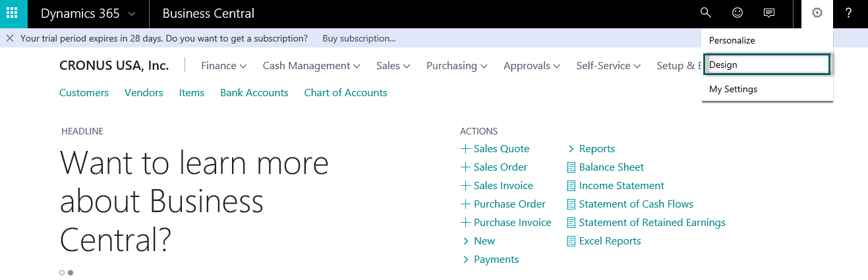Open the Balance Sheet report
The image size is (868, 280).
pyautogui.click(x=611, y=167)
